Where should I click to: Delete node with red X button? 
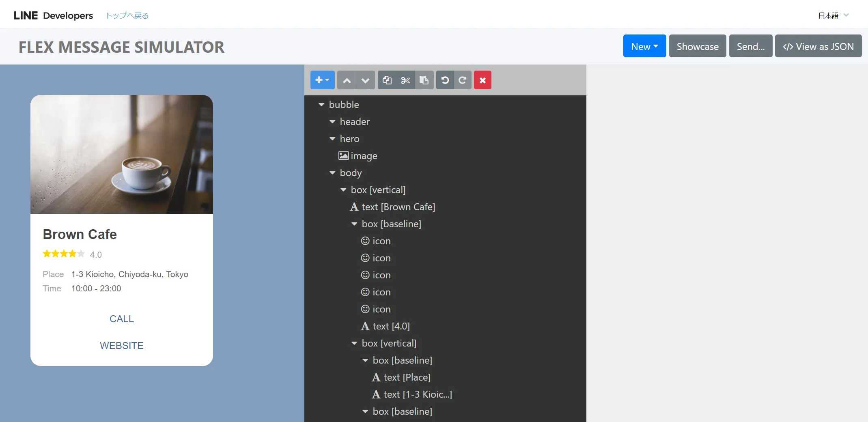click(482, 80)
